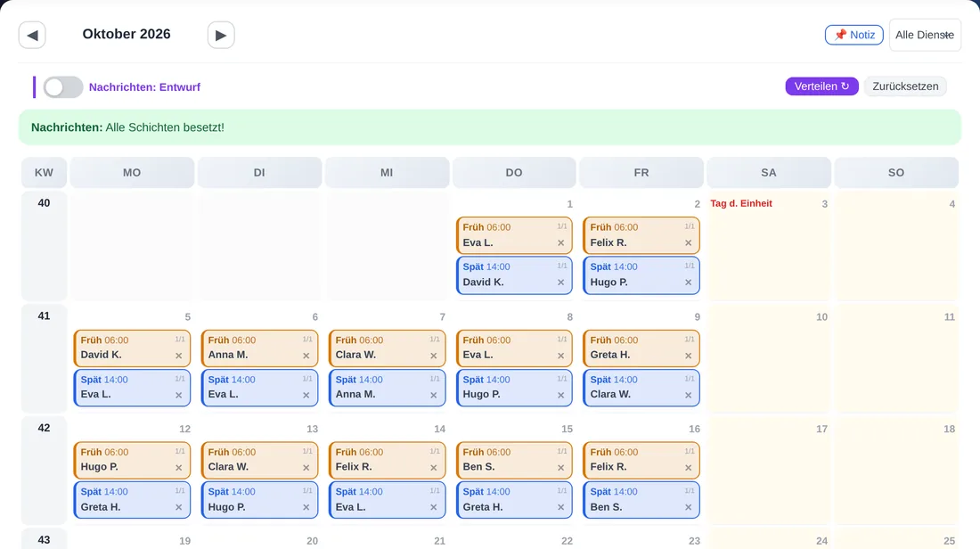Screen dimensions: 980x549
Task: Remove Eva L. from Spät shift October 5
Action: [x=179, y=395]
